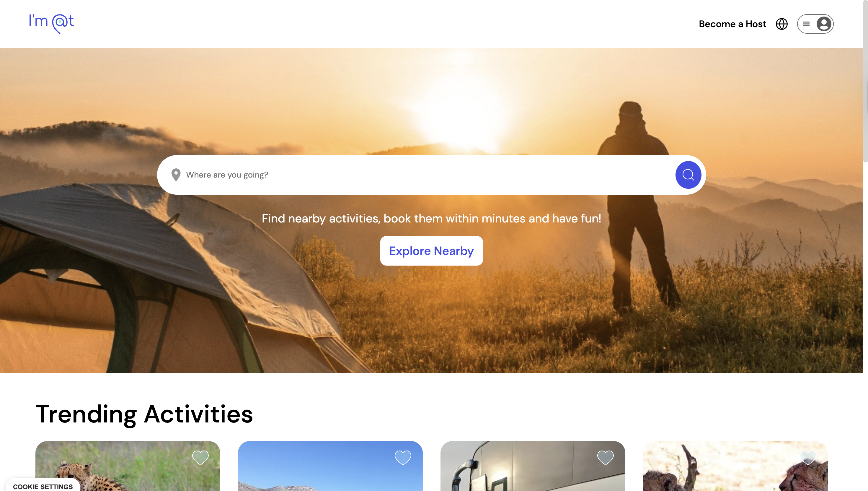Click the Become a Host link

(x=732, y=24)
